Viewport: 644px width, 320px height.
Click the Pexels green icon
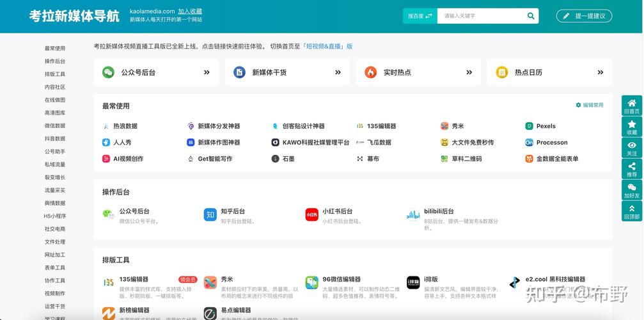[x=529, y=126]
